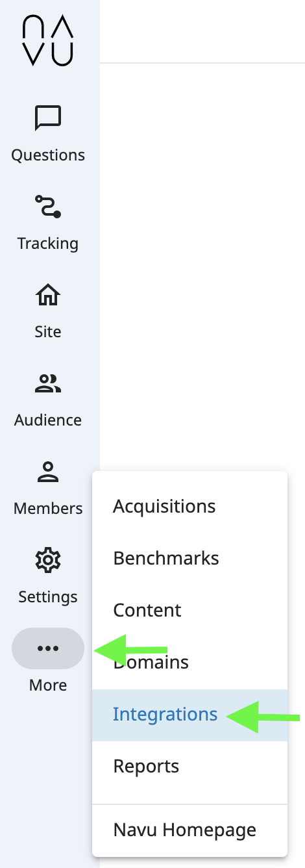
Task: Open Members via the person icon
Action: [x=48, y=472]
